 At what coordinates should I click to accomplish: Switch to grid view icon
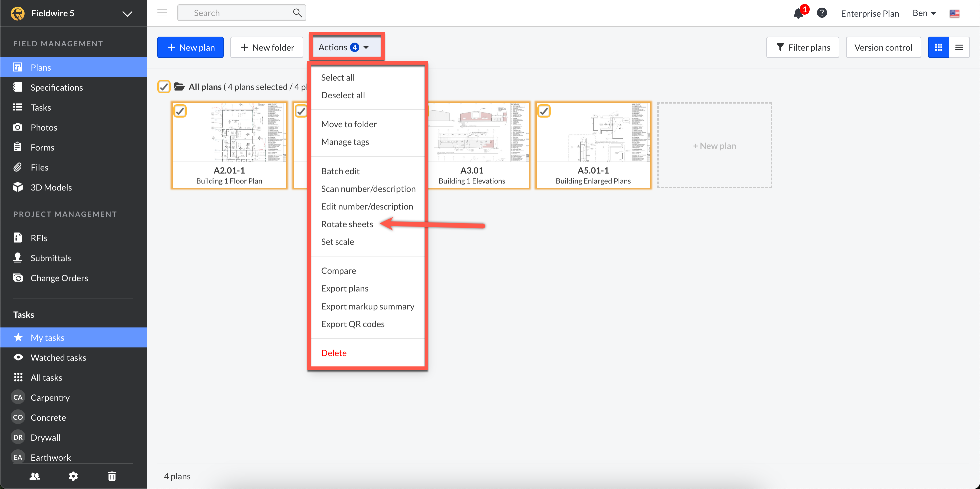pyautogui.click(x=938, y=48)
